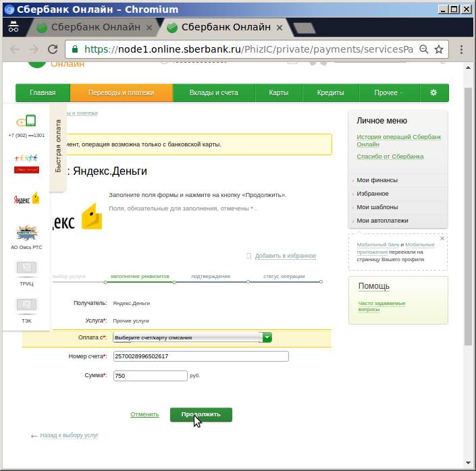The width and height of the screenshot is (476, 471).
Task: Expand Мои финансы section
Action: [x=377, y=180]
